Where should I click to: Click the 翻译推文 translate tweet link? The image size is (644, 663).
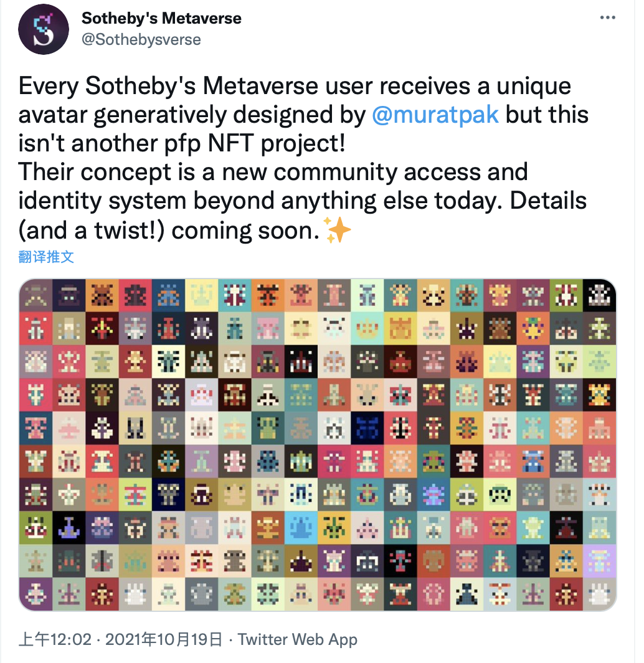46,257
